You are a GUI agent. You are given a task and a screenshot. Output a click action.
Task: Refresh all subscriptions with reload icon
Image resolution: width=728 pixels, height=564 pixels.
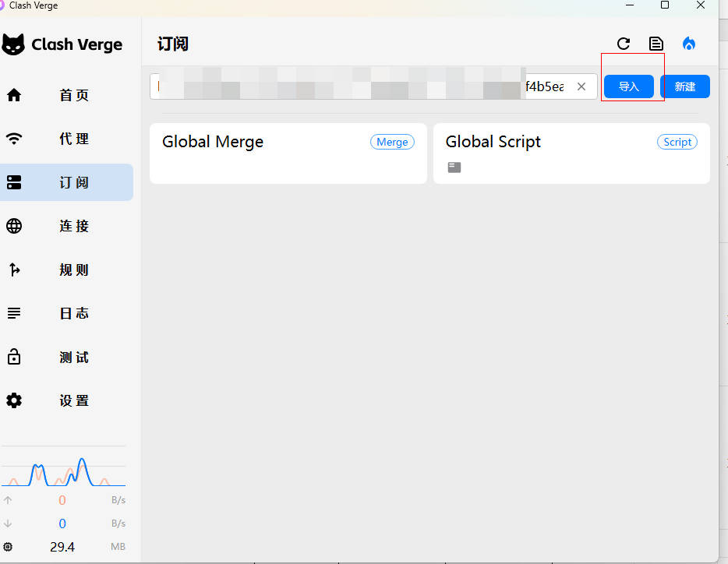coord(624,44)
